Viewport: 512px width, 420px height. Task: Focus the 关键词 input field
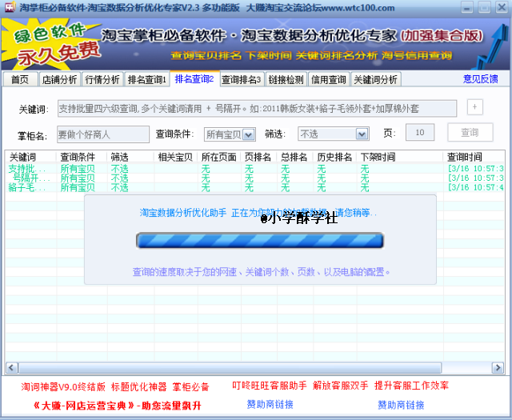(257, 109)
